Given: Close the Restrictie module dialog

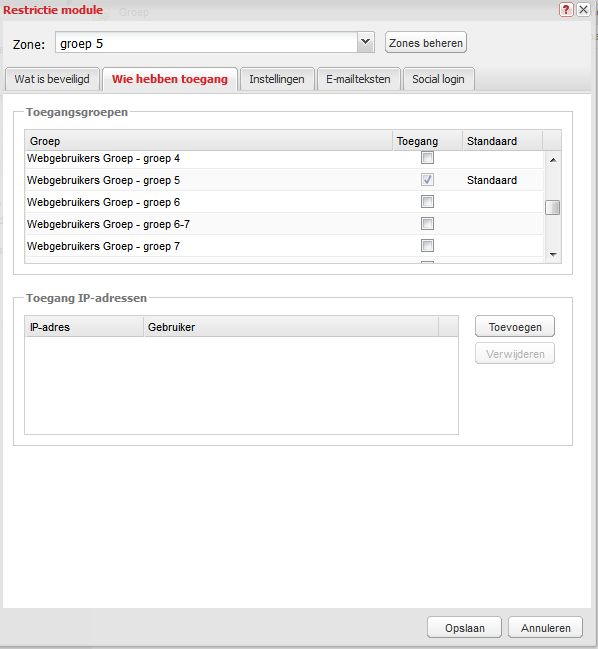Looking at the screenshot, I should (x=583, y=10).
